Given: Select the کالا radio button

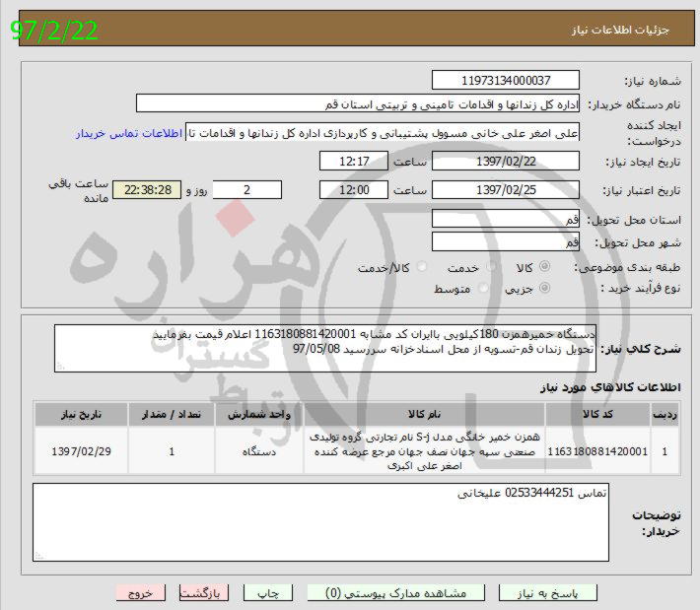Looking at the screenshot, I should (x=544, y=266).
